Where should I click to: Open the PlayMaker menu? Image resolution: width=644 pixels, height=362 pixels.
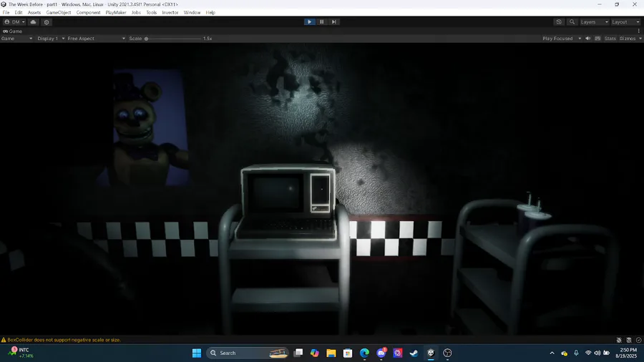pyautogui.click(x=116, y=12)
